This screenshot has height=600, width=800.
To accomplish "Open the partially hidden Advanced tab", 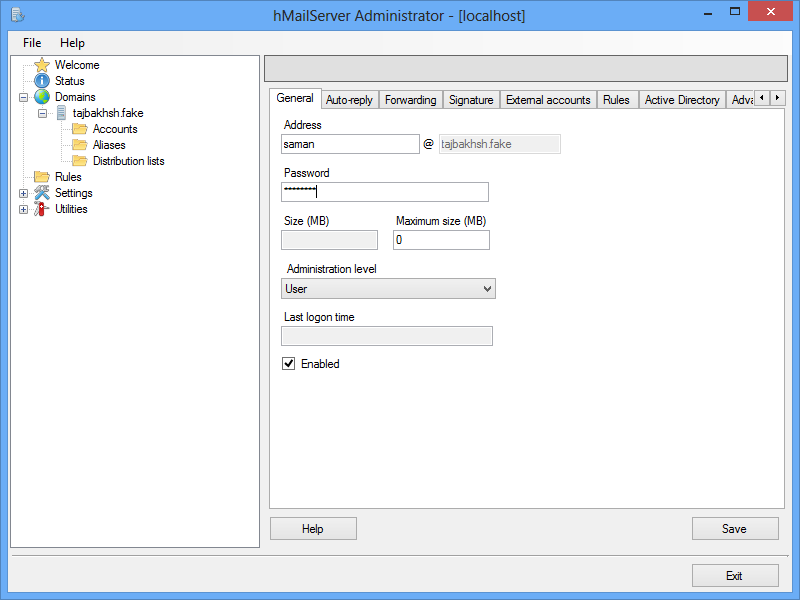I will (x=740, y=100).
